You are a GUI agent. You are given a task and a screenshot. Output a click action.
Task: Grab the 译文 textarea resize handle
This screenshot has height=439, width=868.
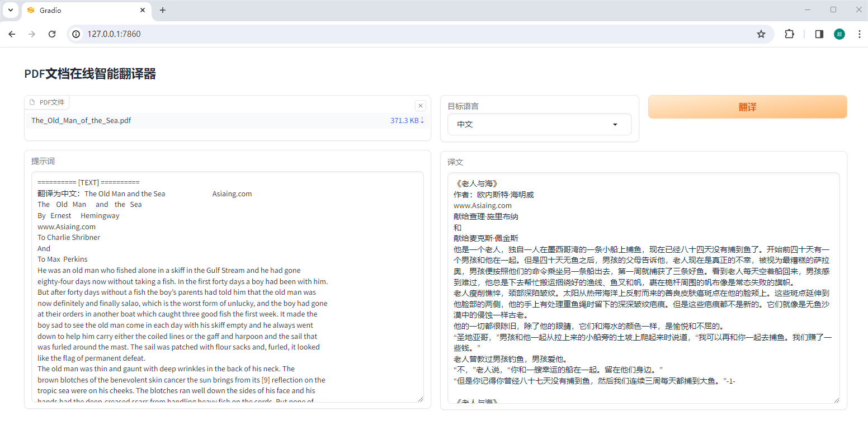(x=836, y=399)
